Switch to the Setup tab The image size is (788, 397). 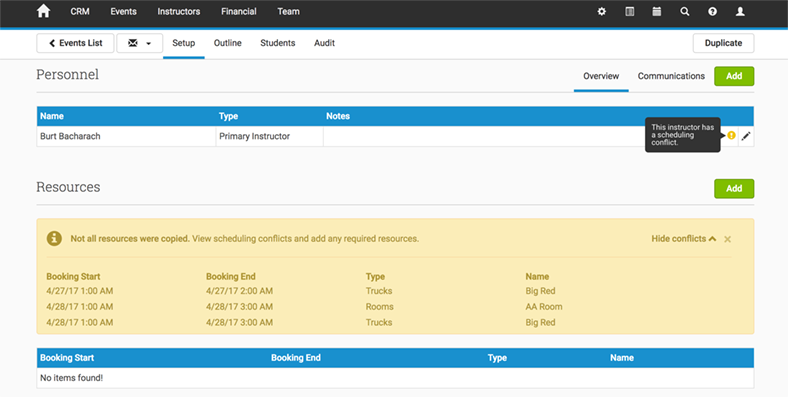pyautogui.click(x=183, y=43)
